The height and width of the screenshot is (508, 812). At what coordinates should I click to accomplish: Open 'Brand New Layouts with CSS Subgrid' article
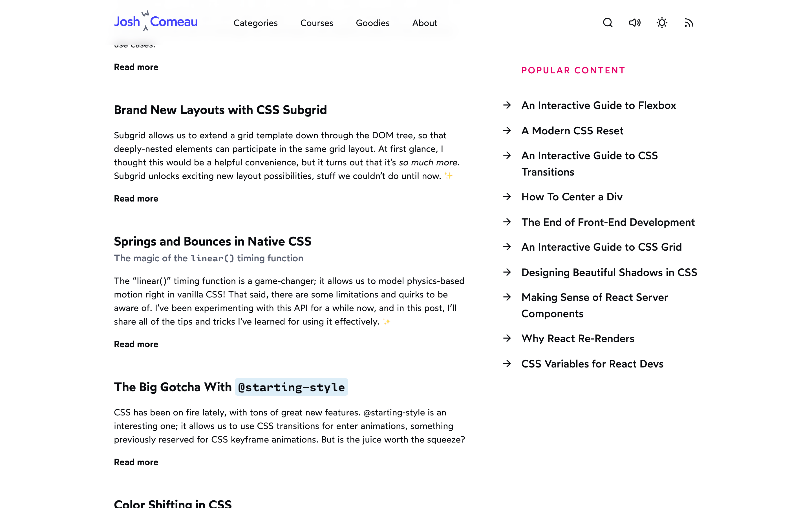pyautogui.click(x=220, y=110)
